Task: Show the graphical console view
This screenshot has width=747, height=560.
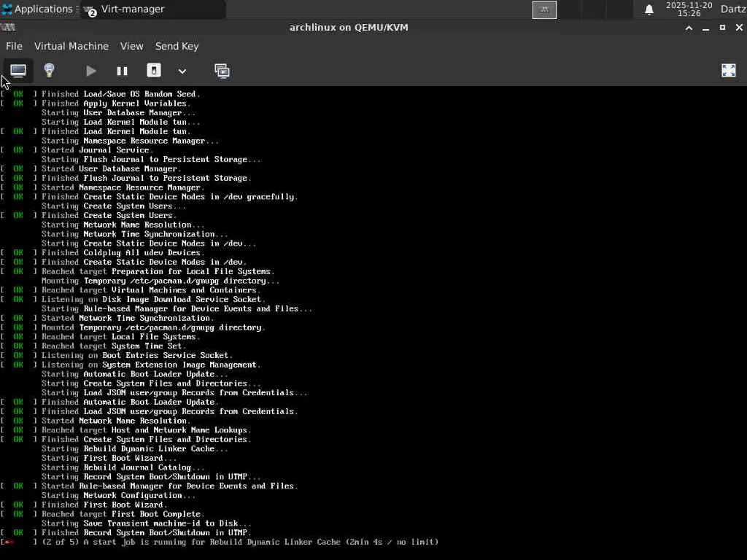Action: pyautogui.click(x=18, y=71)
